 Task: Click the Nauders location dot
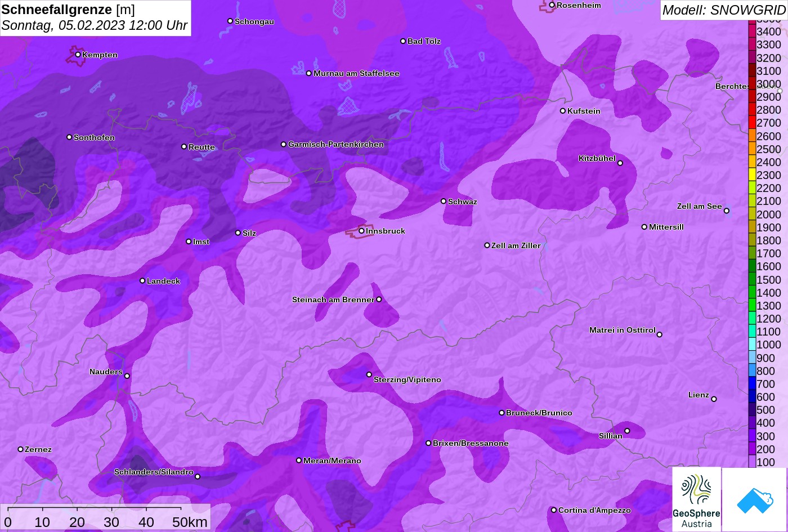(127, 376)
